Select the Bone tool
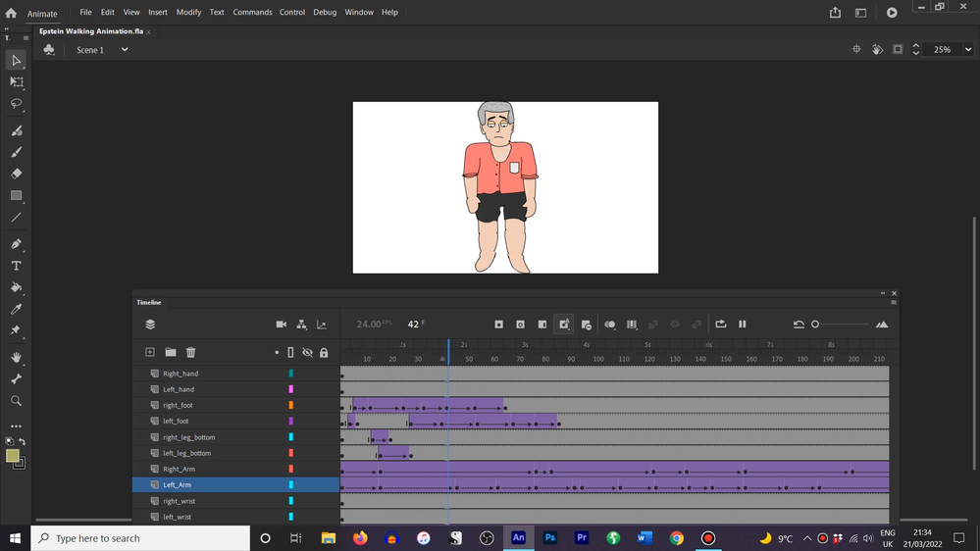The width and height of the screenshot is (980, 551). tap(17, 379)
